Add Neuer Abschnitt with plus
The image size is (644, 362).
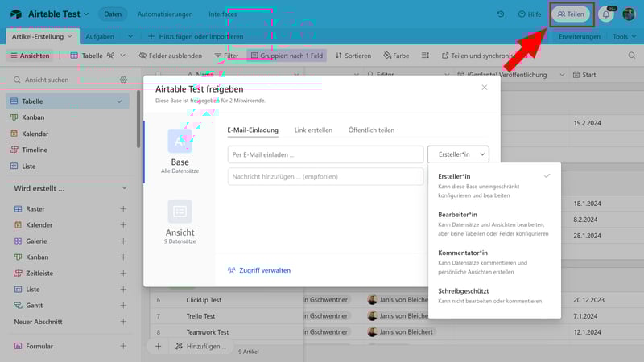click(123, 321)
